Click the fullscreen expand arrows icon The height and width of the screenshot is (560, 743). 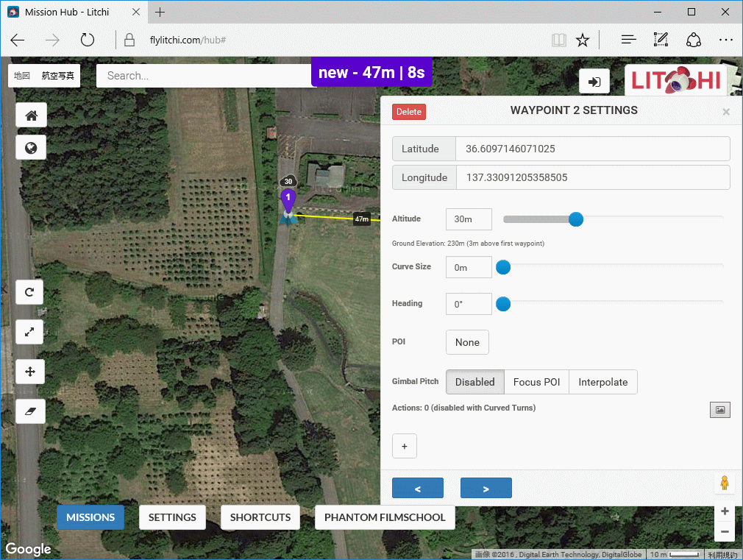(x=30, y=332)
